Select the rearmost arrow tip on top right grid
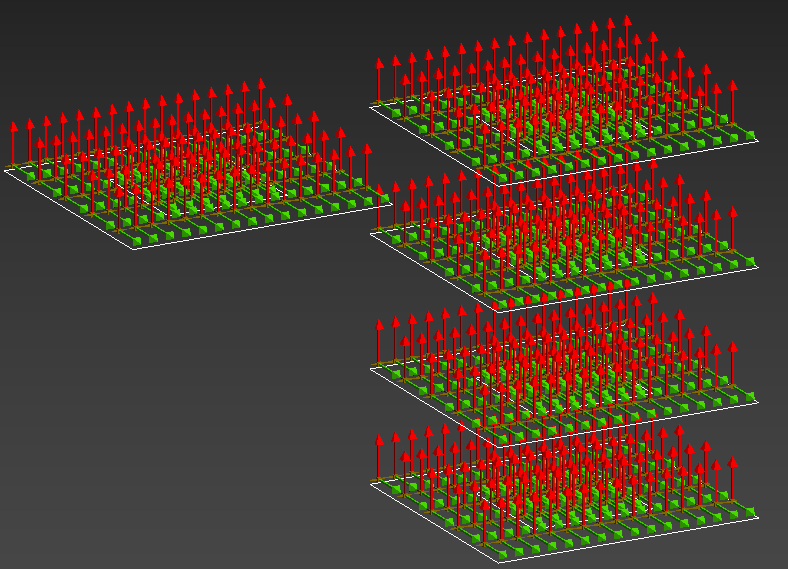This screenshot has width=788, height=569. tap(627, 21)
